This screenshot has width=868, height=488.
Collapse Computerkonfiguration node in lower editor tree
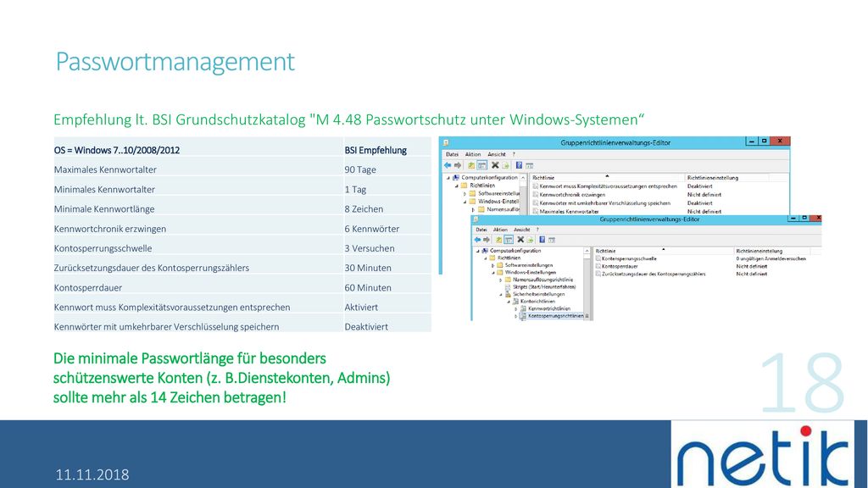pos(478,251)
